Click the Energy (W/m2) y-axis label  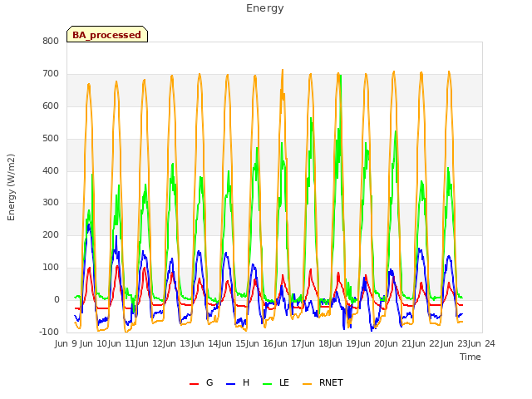point(11,187)
